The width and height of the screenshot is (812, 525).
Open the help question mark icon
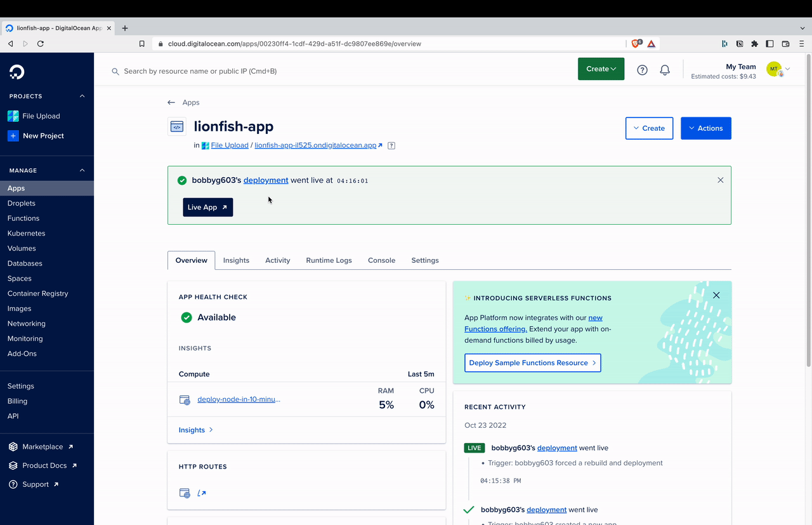pos(642,70)
